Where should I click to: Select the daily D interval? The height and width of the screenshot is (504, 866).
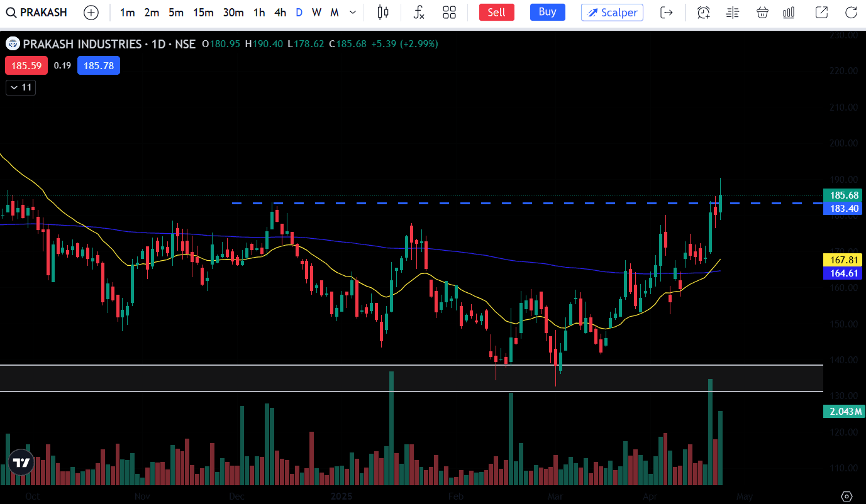(x=299, y=13)
